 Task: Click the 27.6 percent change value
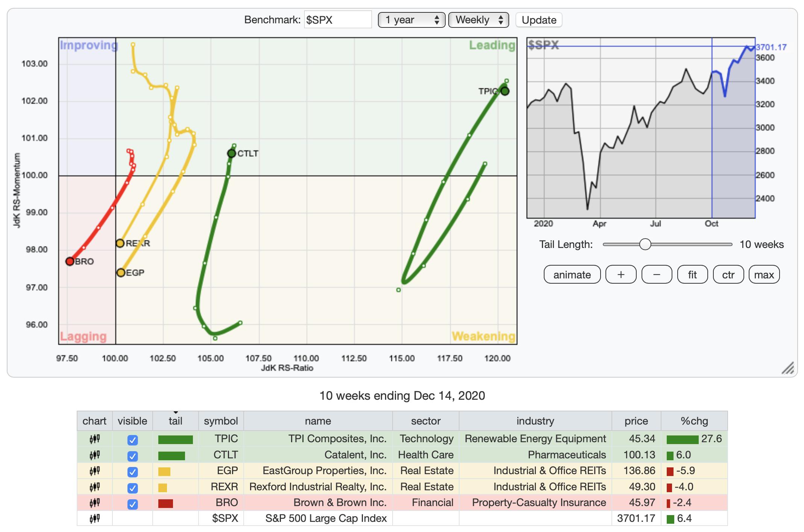click(x=711, y=439)
